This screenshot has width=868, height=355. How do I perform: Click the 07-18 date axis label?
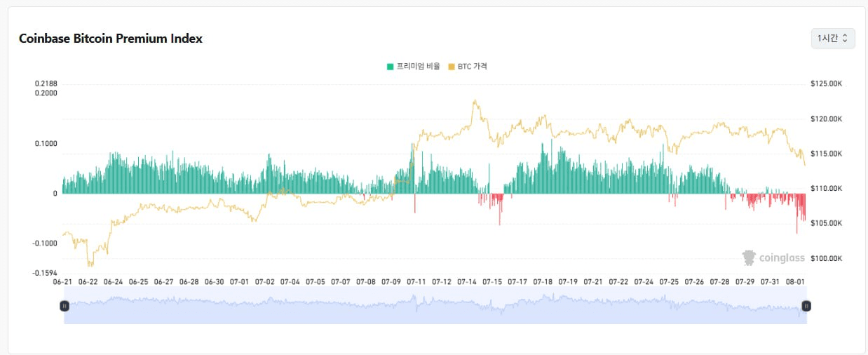tap(543, 281)
